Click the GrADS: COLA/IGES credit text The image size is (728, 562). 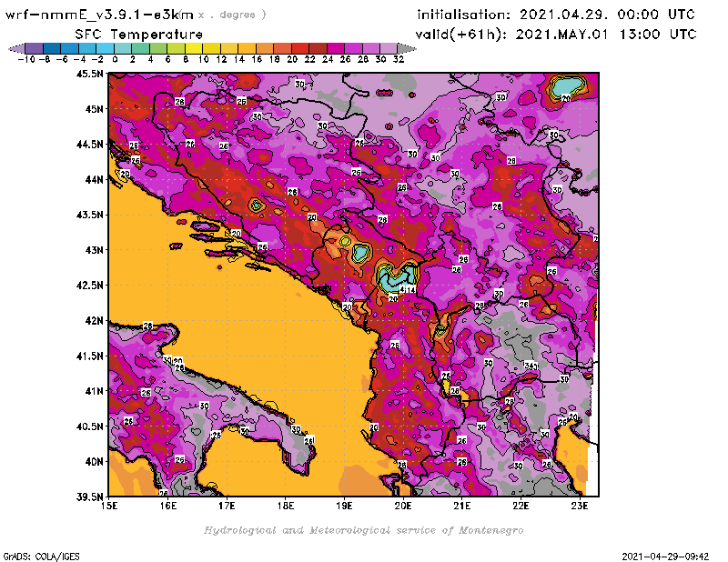pyautogui.click(x=41, y=557)
